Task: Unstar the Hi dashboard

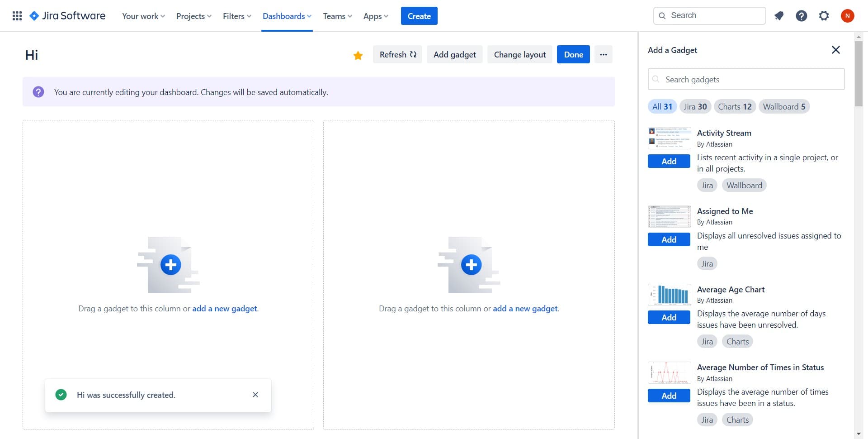Action: (x=358, y=55)
